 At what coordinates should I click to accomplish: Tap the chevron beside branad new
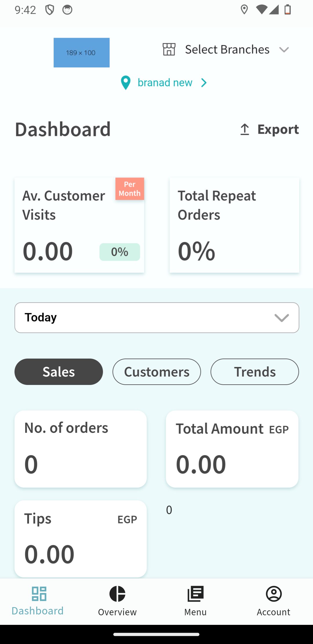click(x=204, y=83)
